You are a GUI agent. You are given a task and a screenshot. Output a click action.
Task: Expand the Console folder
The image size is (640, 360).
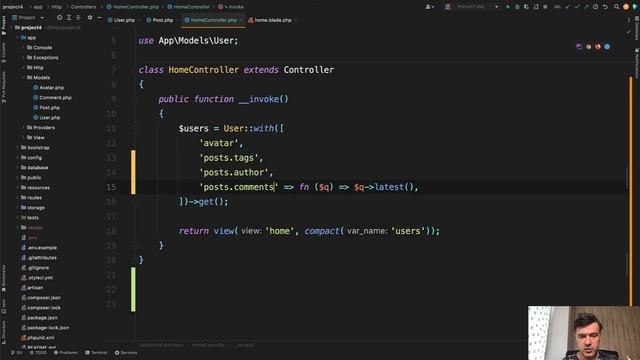coord(24,47)
